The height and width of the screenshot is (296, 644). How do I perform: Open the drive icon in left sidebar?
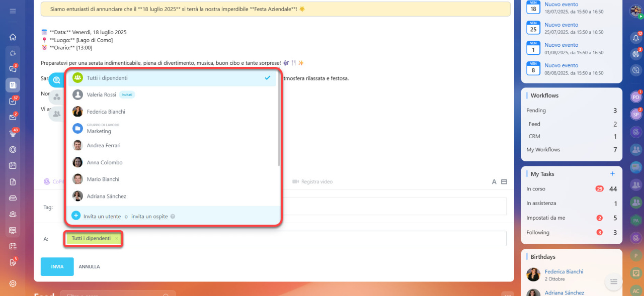coord(13,198)
